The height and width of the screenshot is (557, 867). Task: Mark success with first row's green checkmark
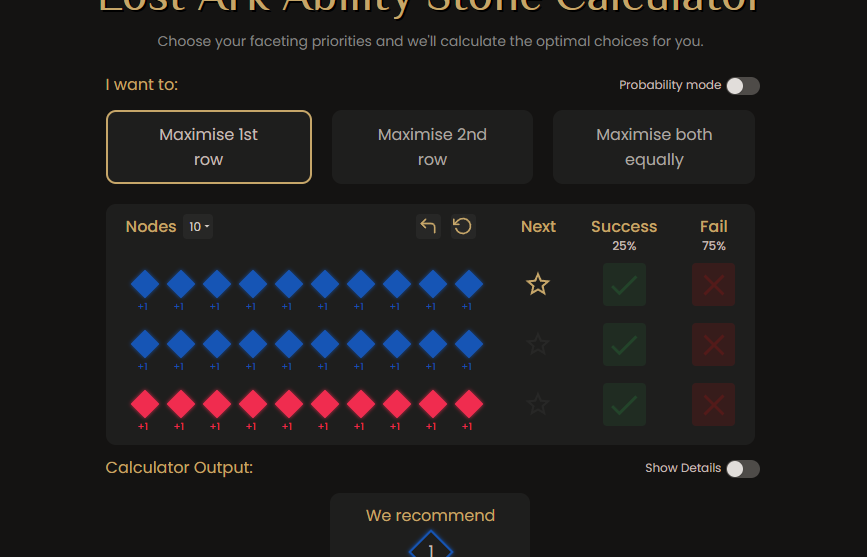[x=624, y=284]
